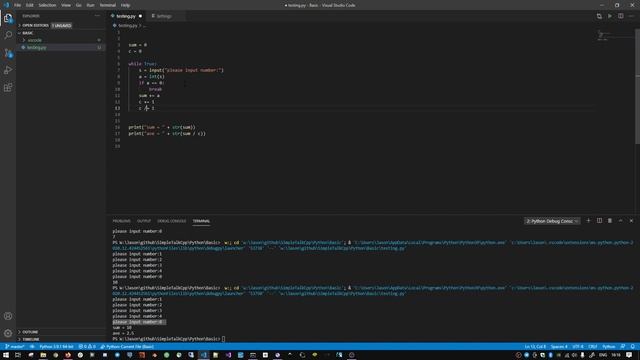Click the Python language mode indicator
The height and width of the screenshot is (360, 640).
(x=609, y=347)
